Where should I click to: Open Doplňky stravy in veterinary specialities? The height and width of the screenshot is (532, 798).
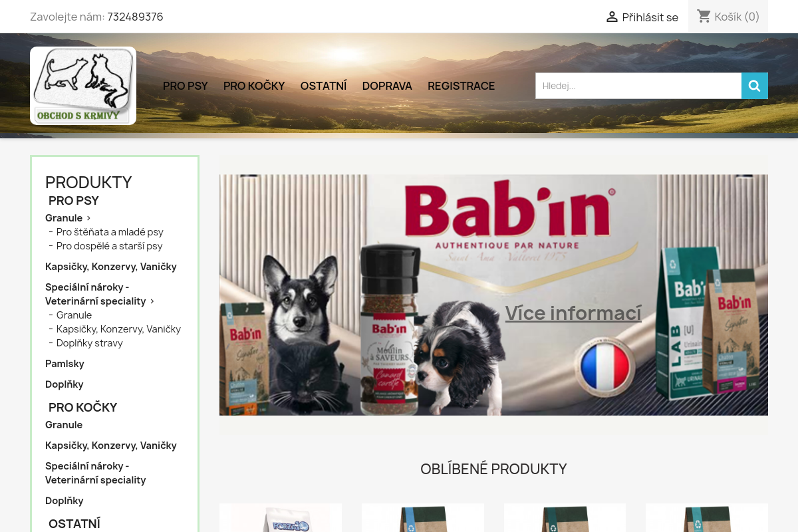point(90,343)
